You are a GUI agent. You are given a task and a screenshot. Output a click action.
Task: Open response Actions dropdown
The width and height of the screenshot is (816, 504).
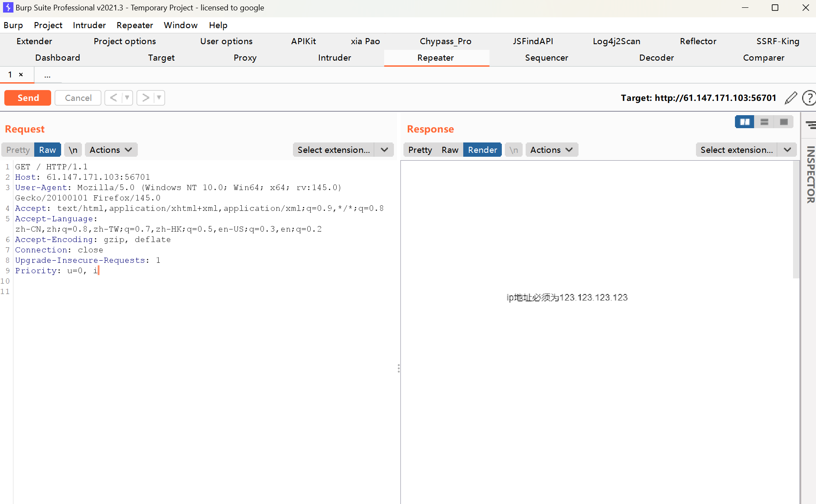[x=552, y=150]
